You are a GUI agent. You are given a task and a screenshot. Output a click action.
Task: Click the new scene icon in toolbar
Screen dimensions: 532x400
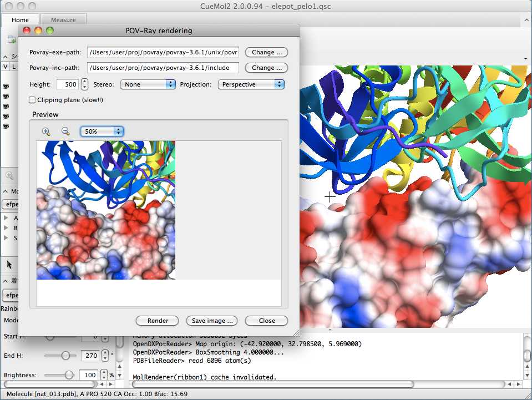(x=11, y=39)
